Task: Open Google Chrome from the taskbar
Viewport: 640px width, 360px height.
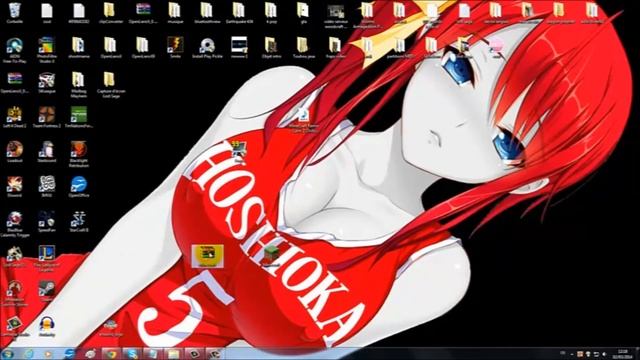Action: (110, 353)
